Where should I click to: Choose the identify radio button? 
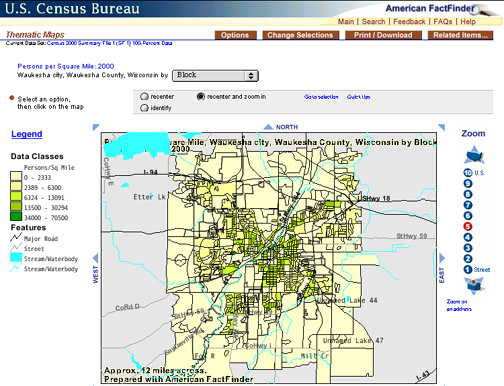click(x=144, y=108)
